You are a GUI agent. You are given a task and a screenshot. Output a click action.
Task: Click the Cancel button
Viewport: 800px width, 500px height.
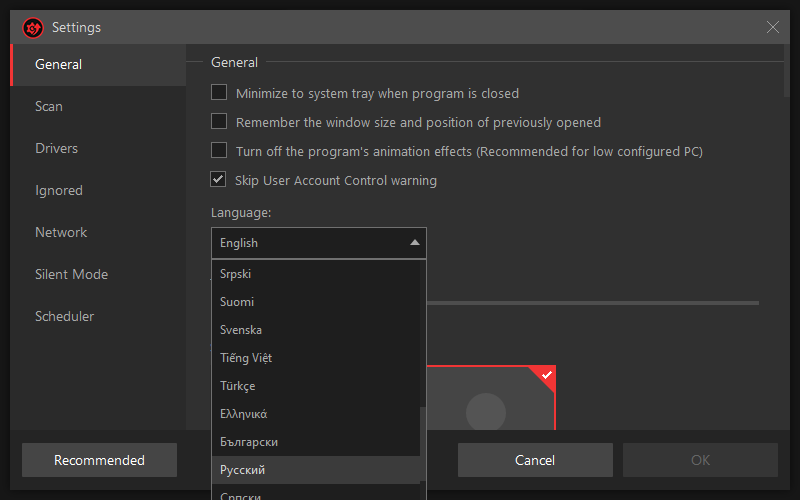535,460
